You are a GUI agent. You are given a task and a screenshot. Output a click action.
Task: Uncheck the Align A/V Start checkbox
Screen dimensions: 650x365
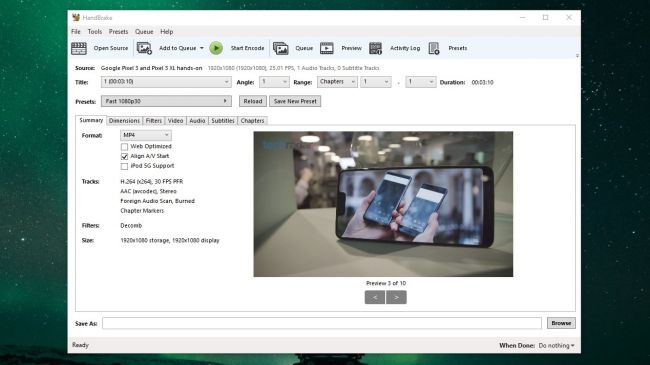124,156
